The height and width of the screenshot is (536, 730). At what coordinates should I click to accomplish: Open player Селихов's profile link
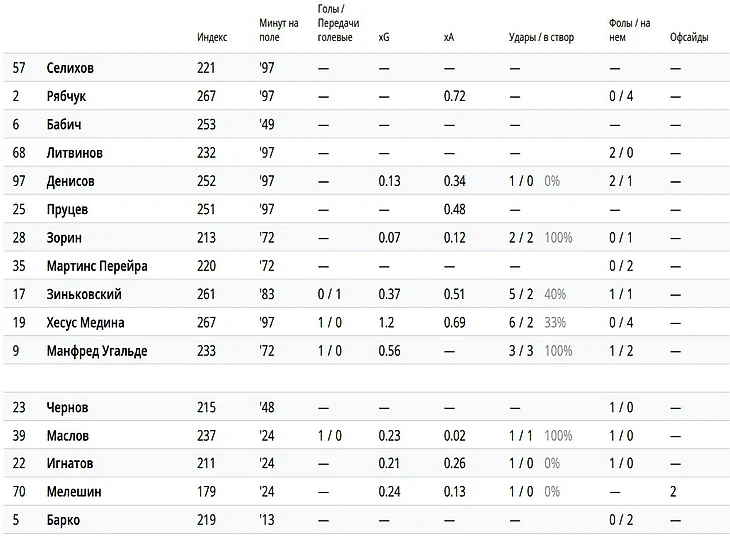point(72,68)
